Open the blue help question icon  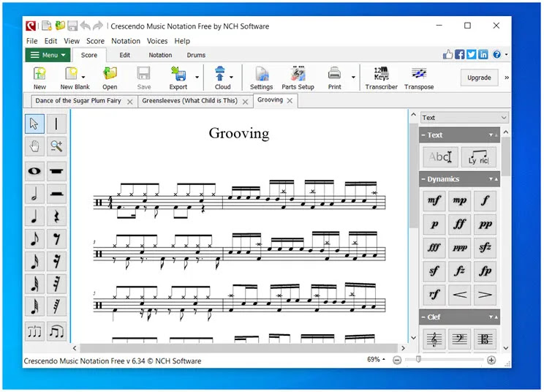tap(496, 54)
